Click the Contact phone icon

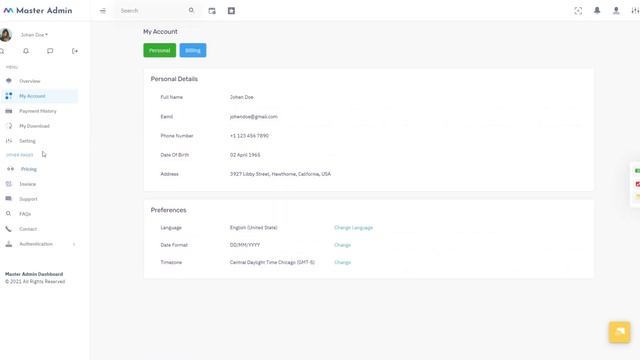click(8, 229)
